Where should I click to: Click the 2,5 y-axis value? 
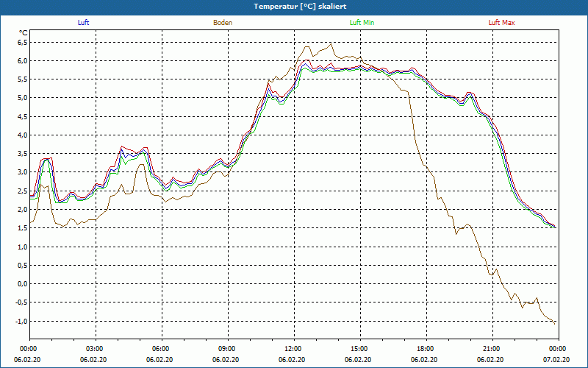pos(23,191)
